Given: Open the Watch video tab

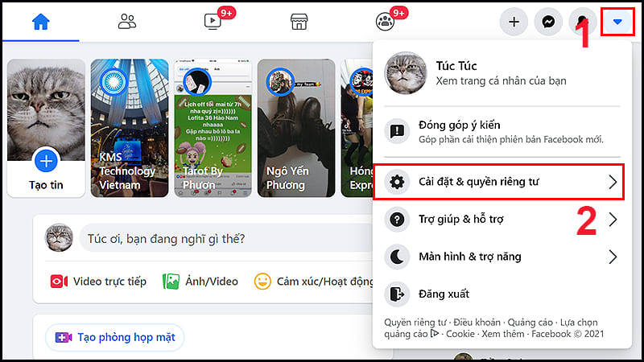Looking at the screenshot, I should [x=213, y=22].
